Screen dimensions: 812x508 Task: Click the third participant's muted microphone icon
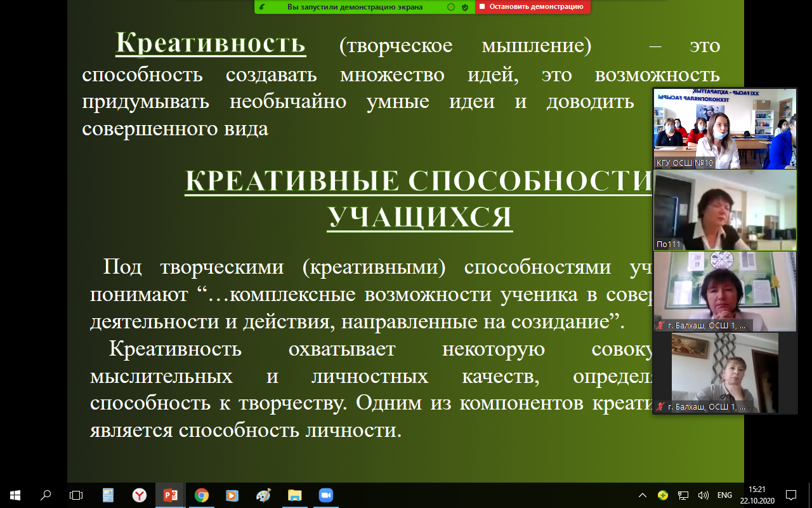coord(660,326)
